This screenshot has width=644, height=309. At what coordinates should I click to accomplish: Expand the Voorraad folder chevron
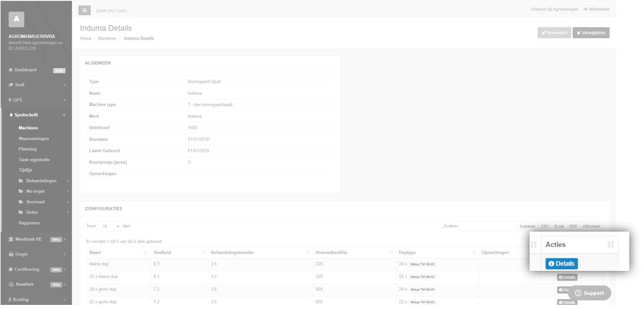tap(68, 202)
